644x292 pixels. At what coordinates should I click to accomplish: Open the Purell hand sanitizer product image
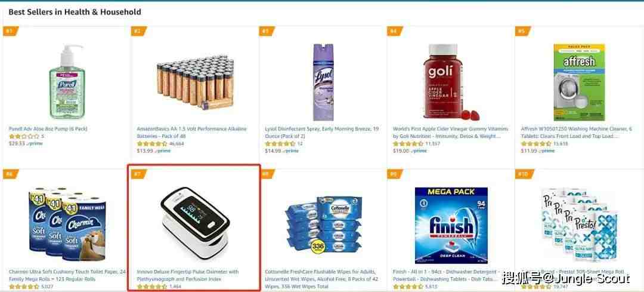[x=67, y=81]
